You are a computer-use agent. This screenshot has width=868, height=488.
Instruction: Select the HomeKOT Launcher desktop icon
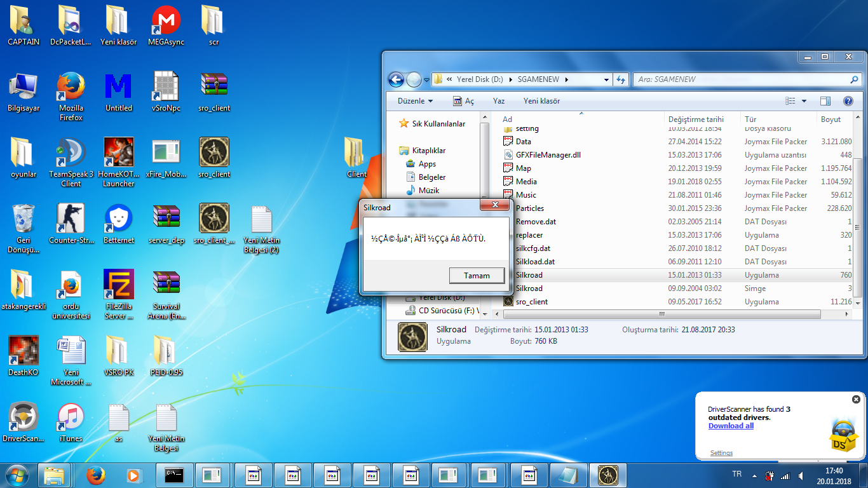[x=119, y=162]
